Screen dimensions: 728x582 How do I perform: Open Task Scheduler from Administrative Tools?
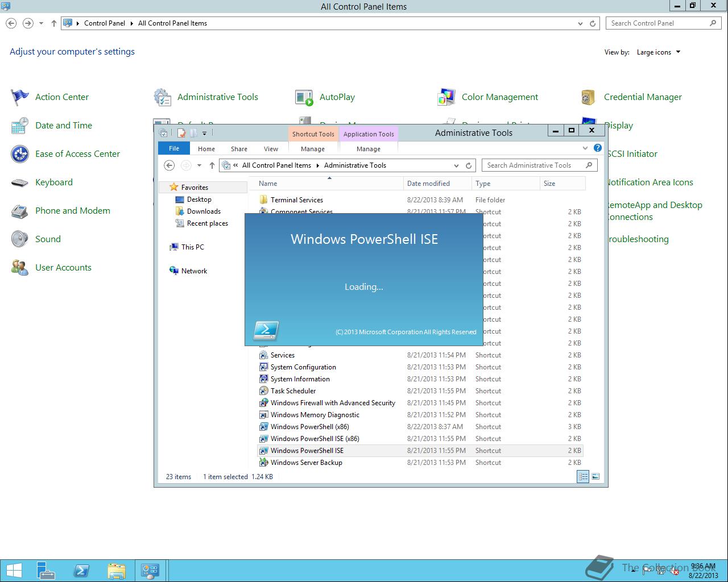pos(294,390)
